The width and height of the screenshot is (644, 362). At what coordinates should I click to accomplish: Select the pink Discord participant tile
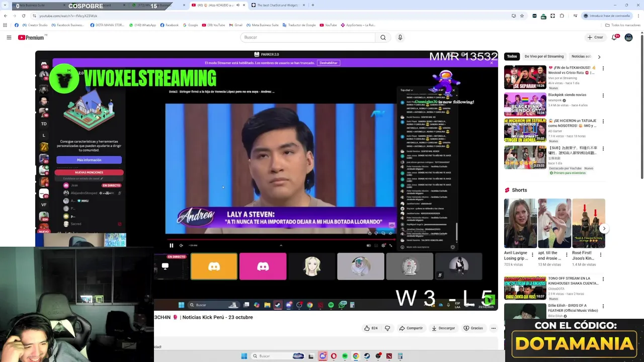[263, 266]
